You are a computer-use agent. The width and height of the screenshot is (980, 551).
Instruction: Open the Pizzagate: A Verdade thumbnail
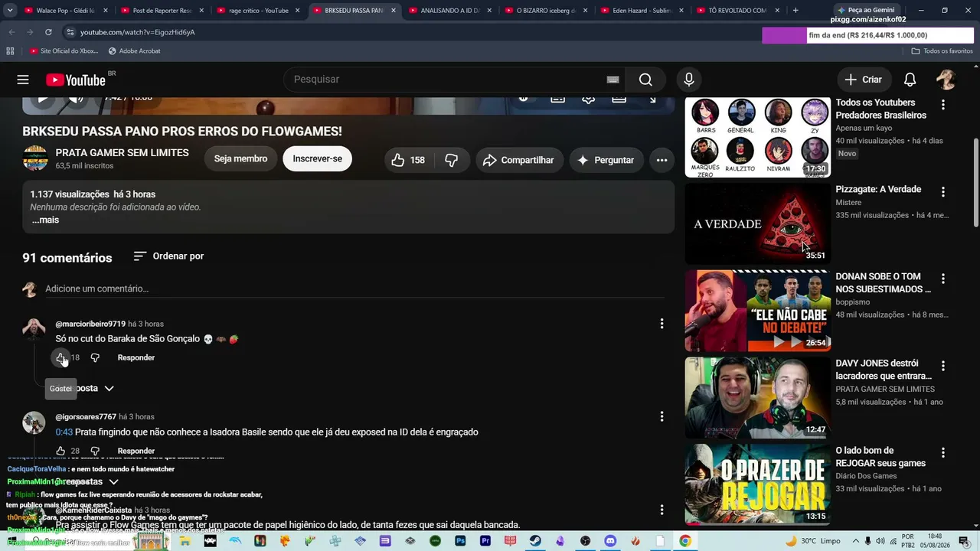coord(757,223)
